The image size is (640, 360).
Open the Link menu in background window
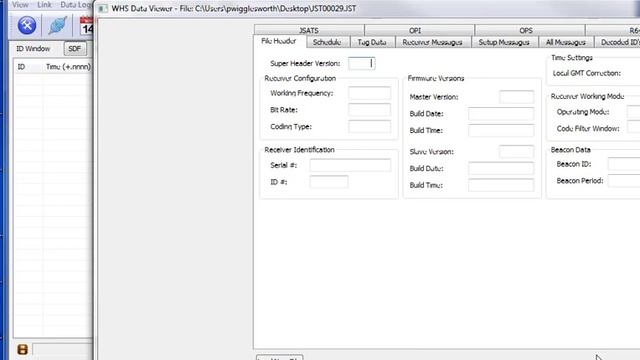pos(44,5)
